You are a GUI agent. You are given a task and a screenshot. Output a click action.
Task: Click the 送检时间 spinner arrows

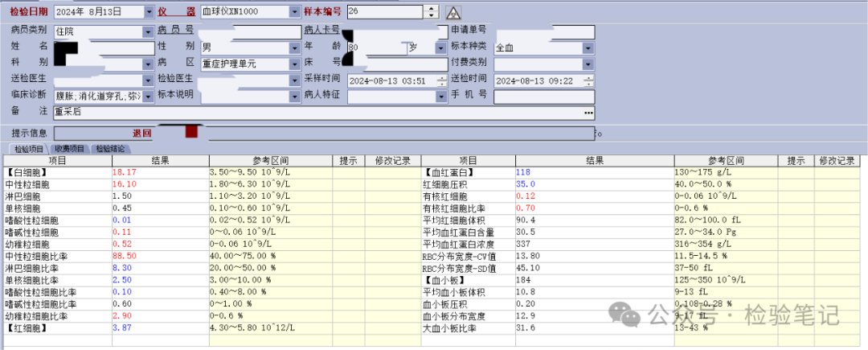point(588,80)
